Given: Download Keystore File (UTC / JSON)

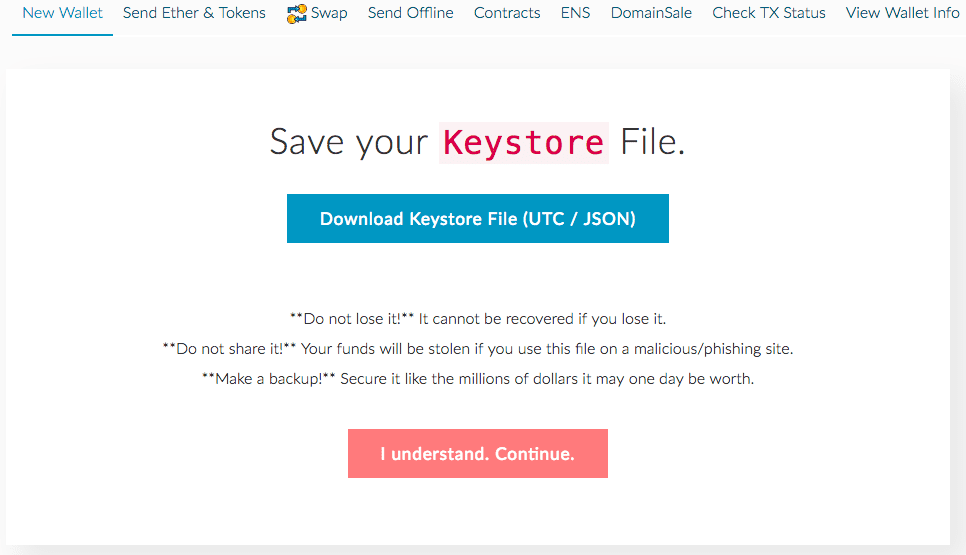Looking at the screenshot, I should pyautogui.click(x=477, y=219).
